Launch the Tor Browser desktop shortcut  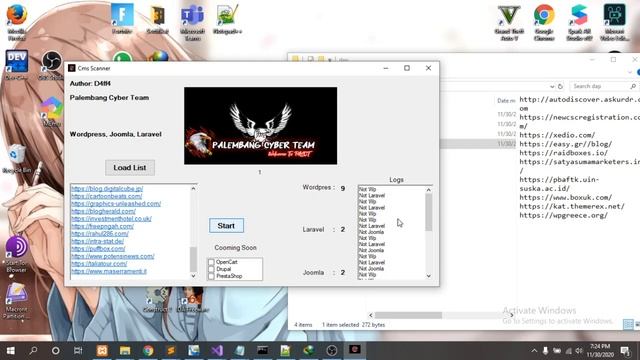[16, 254]
